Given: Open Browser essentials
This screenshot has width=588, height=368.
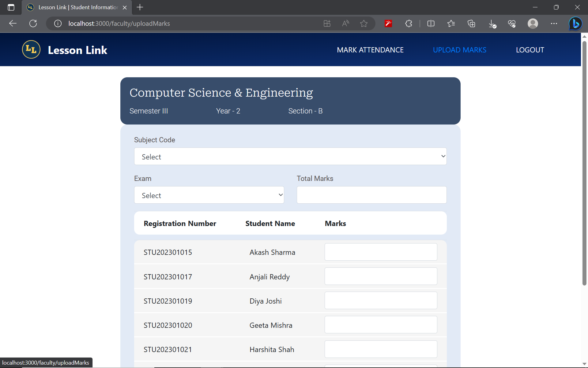Looking at the screenshot, I should click(512, 23).
